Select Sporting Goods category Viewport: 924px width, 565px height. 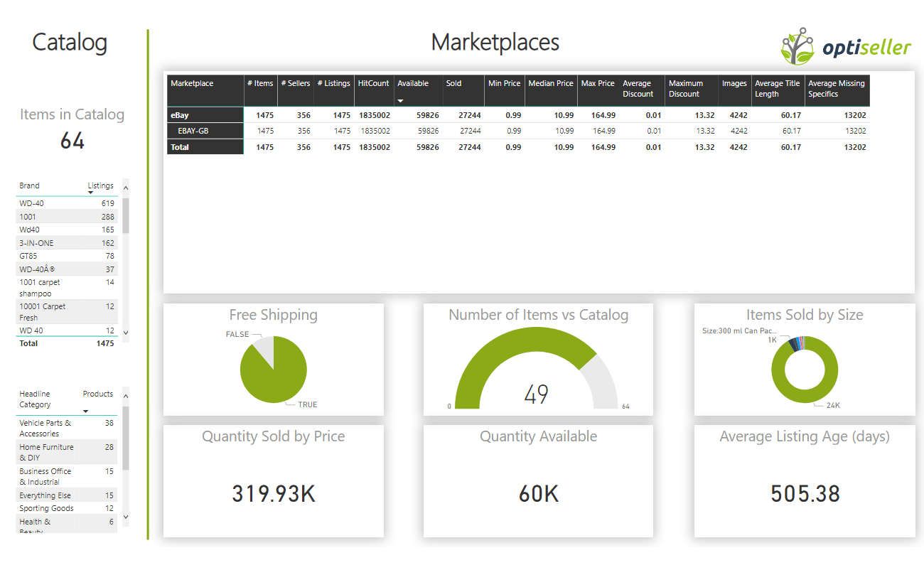coord(67,508)
